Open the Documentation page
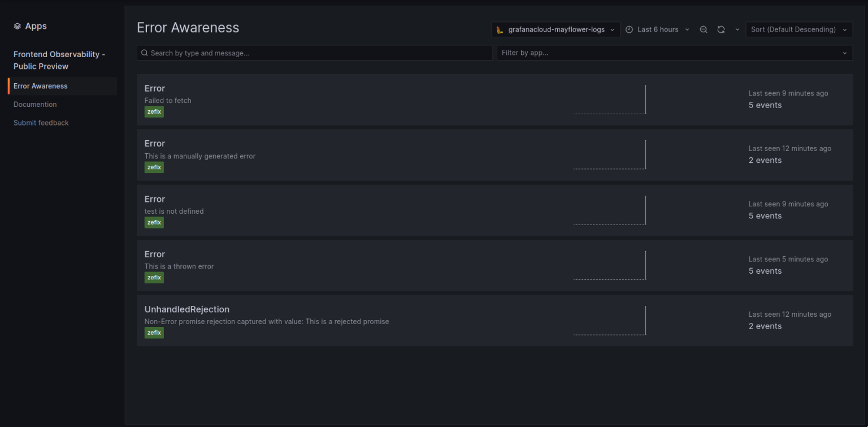 point(35,104)
